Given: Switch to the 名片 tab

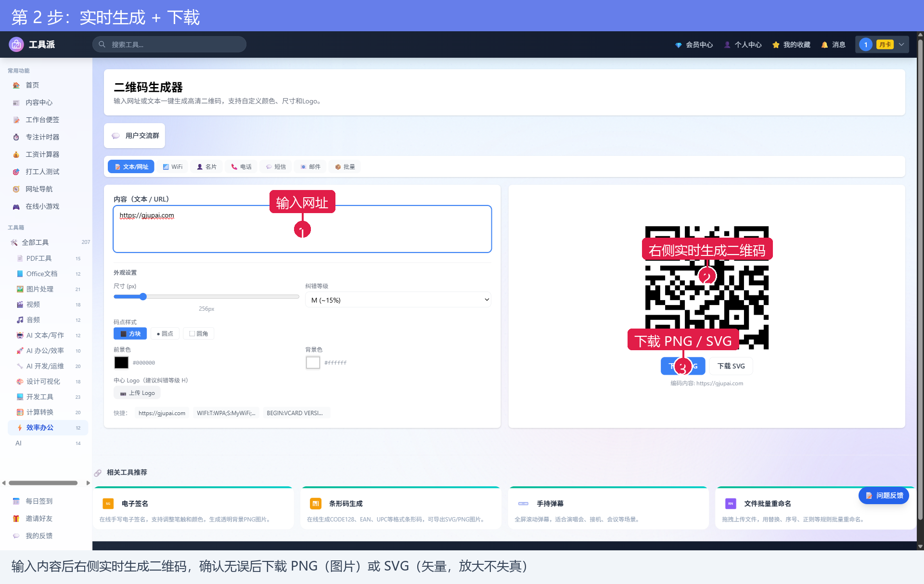Looking at the screenshot, I should coord(206,166).
